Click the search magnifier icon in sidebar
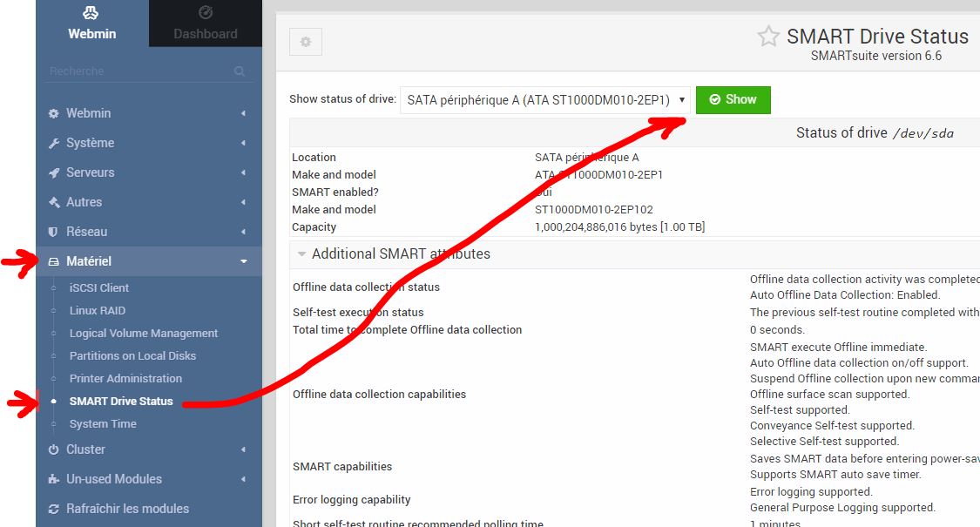This screenshot has height=527, width=980. tap(240, 71)
